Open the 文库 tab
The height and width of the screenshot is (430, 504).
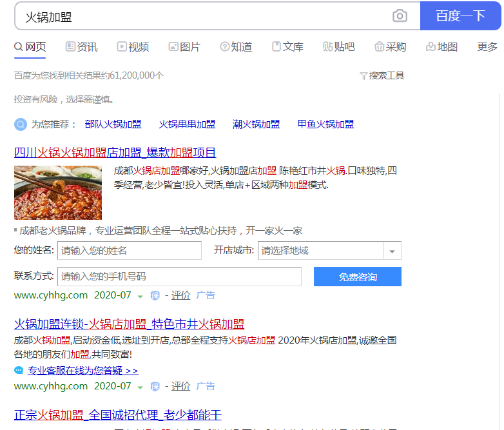point(287,47)
